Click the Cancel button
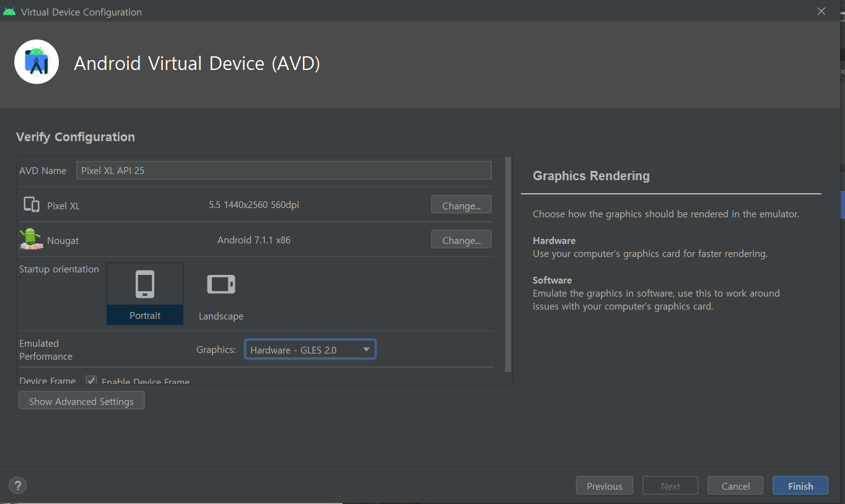 click(735, 486)
